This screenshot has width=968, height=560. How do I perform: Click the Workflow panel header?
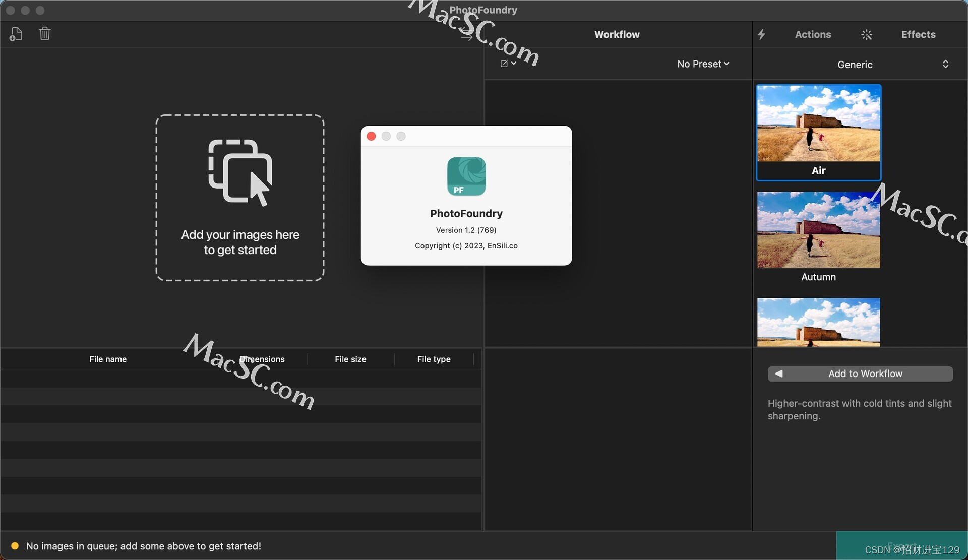[617, 34]
